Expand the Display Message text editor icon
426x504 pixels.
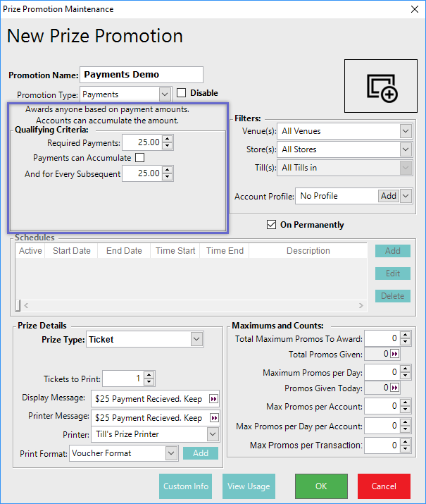click(x=214, y=399)
